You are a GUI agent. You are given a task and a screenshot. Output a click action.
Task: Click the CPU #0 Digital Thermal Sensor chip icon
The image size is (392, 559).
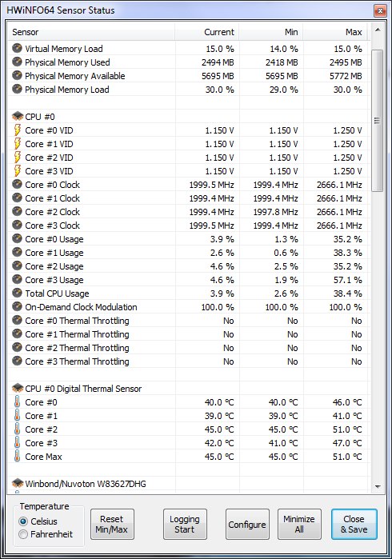coord(17,388)
